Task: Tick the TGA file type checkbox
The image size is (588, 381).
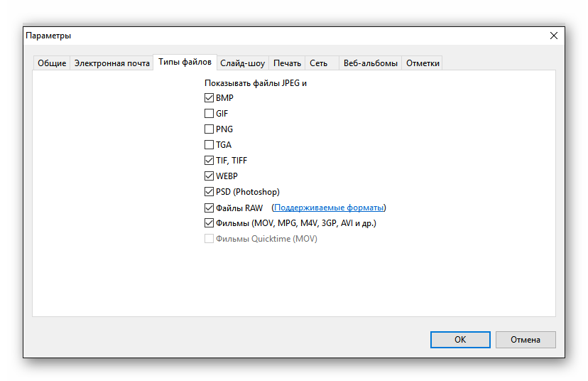Action: click(x=209, y=145)
